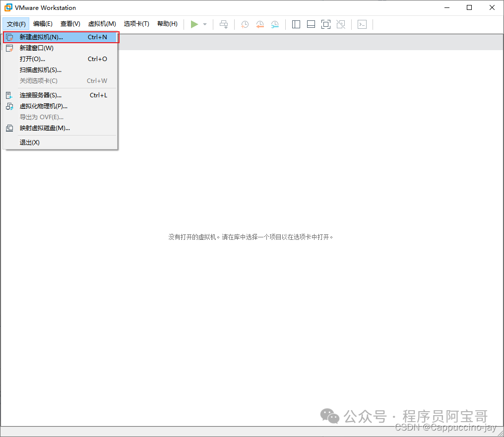The height and width of the screenshot is (437, 504).
Task: Choose 打开(O)... from the file menu
Action: (61, 59)
